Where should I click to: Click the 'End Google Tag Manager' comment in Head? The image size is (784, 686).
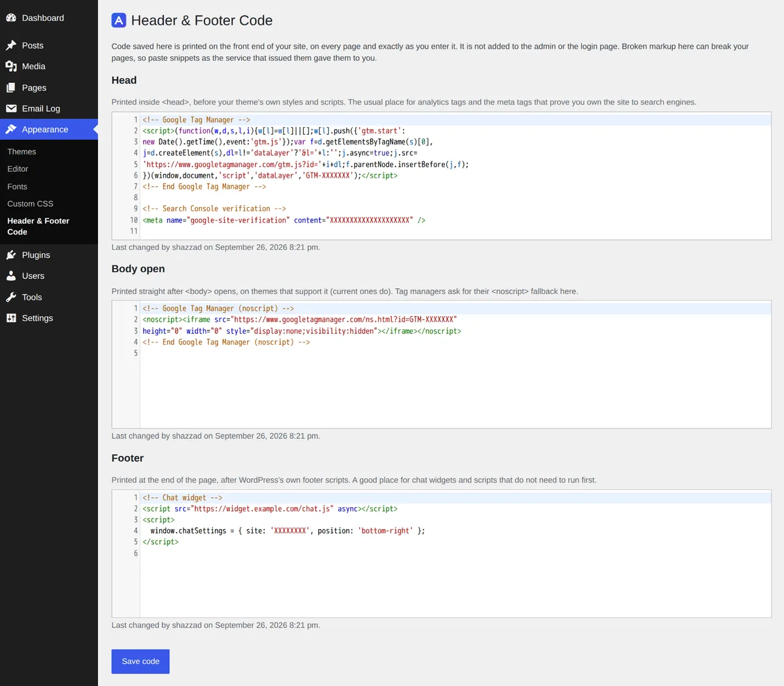[204, 186]
